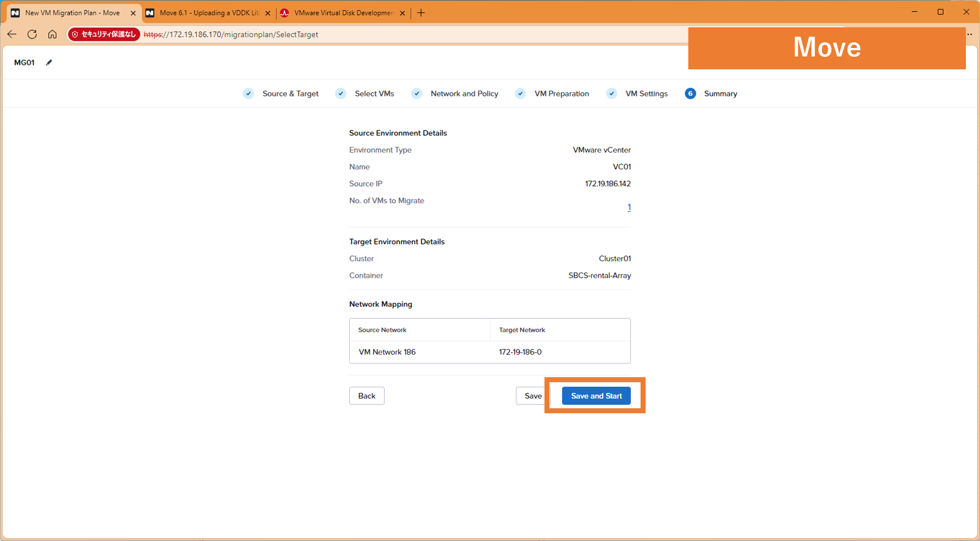The height and width of the screenshot is (541, 980).
Task: Go to the VM Preparation step
Action: (561, 94)
